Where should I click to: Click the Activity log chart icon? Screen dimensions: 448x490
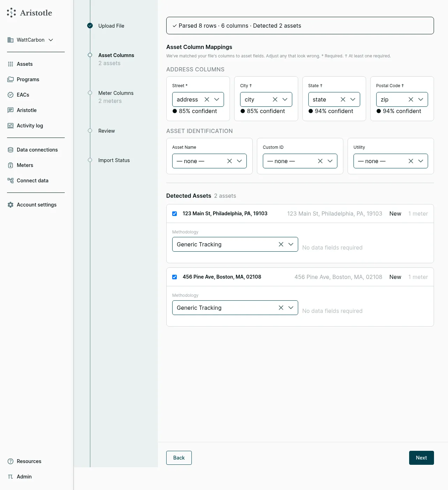point(10,126)
